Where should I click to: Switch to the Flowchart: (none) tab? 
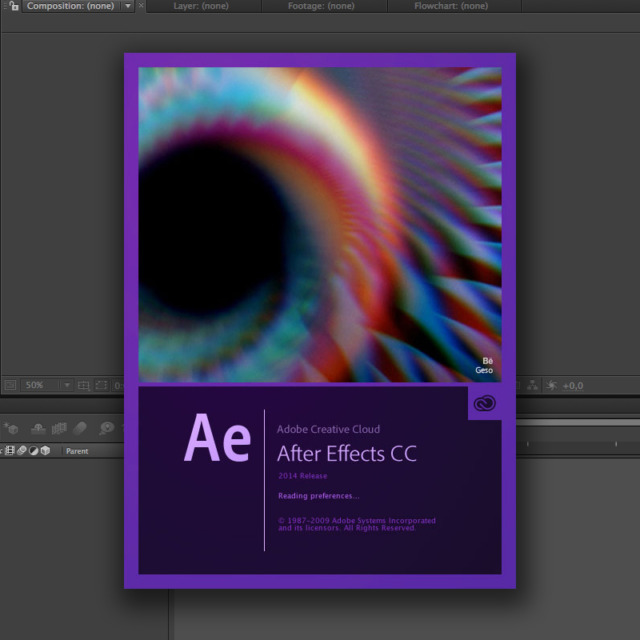451,6
